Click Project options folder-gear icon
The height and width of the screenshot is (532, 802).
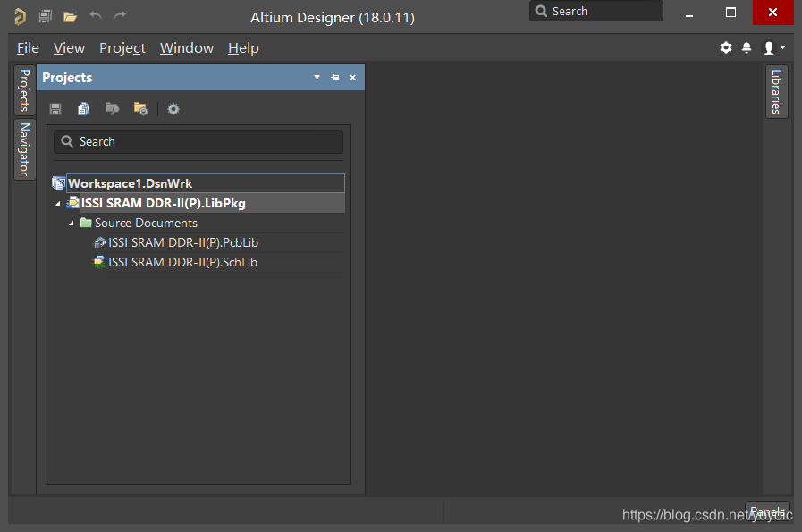pyautogui.click(x=140, y=108)
